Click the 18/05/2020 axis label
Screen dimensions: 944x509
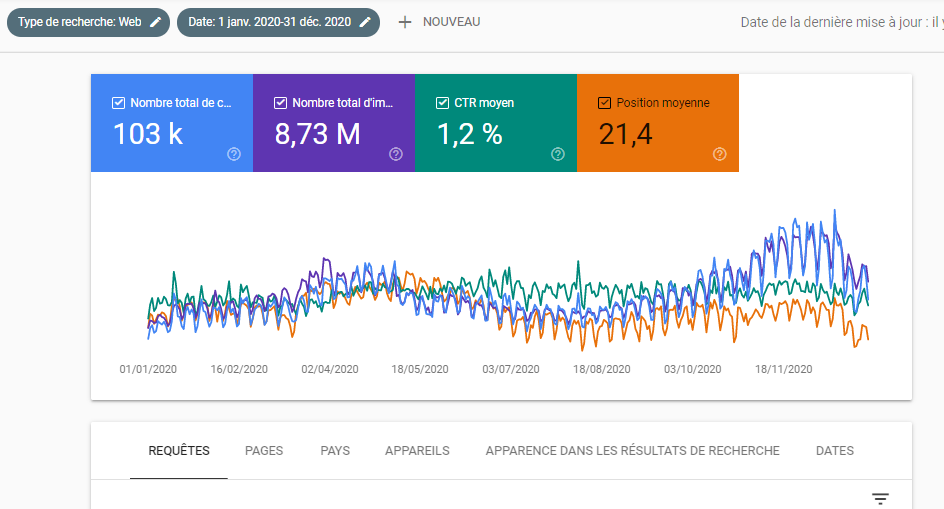click(x=420, y=369)
